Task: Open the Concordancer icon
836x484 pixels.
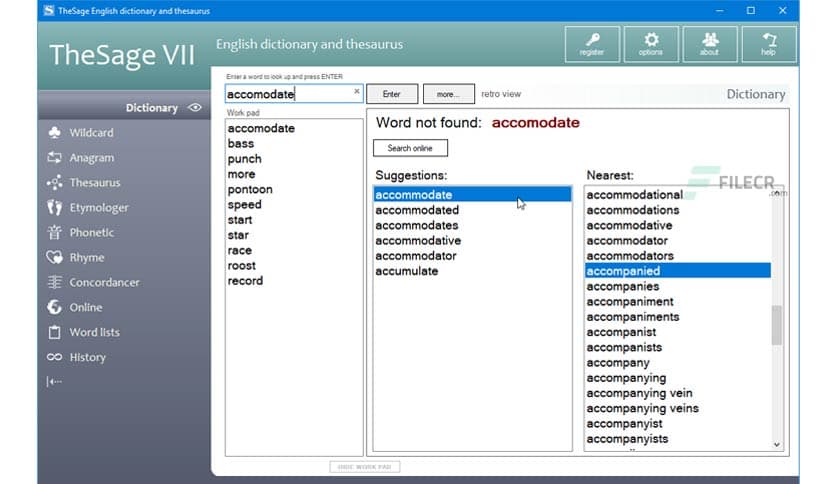Action: pyautogui.click(x=54, y=282)
